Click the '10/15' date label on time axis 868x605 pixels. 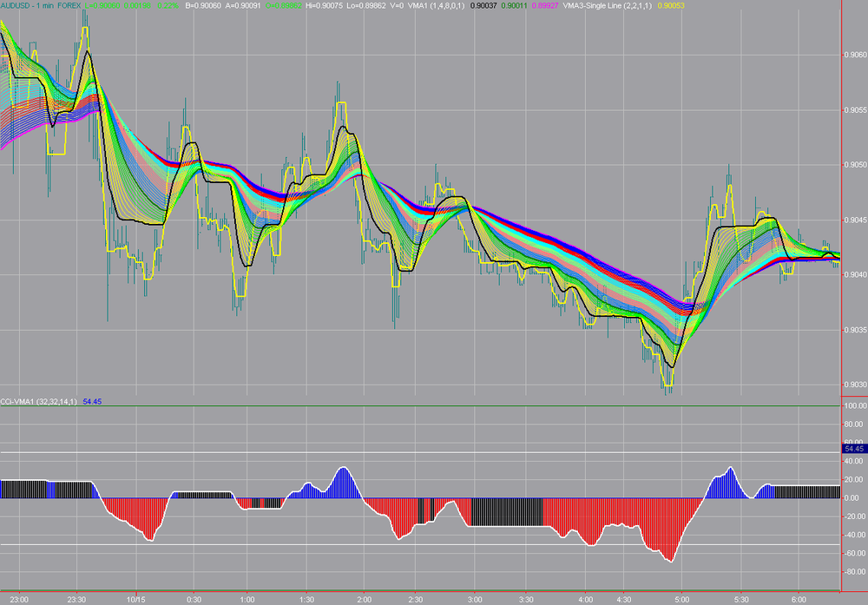135,600
